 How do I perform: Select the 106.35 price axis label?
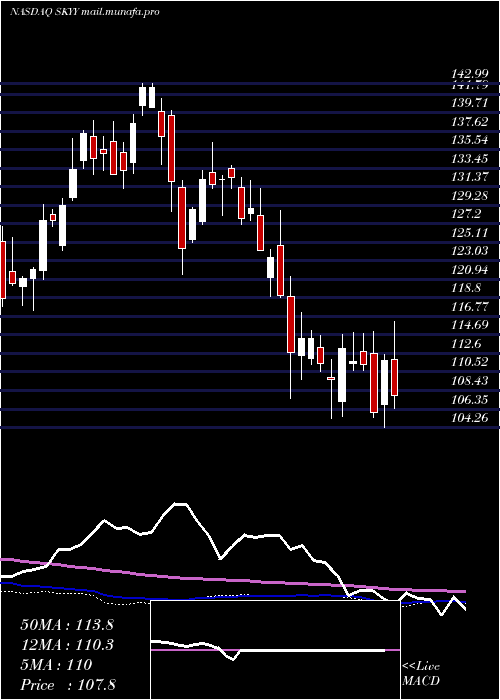pos(470,399)
